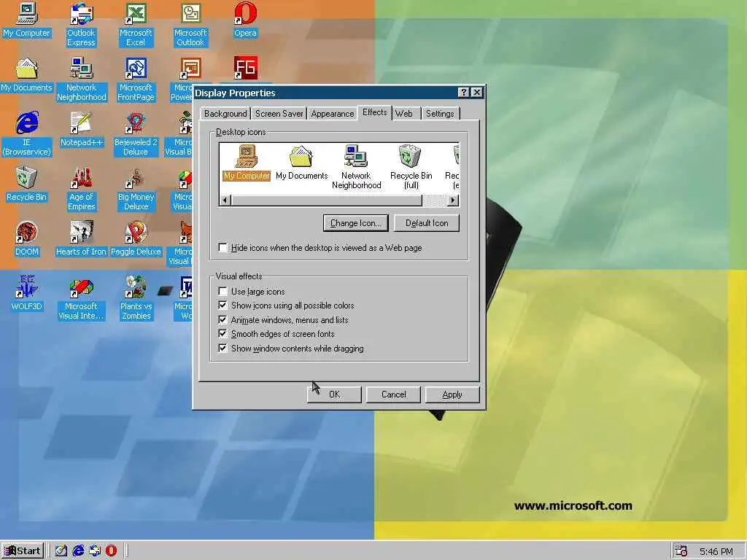Select the Peggle Deluxe desktop icon
The height and width of the screenshot is (560, 747).
click(x=136, y=239)
